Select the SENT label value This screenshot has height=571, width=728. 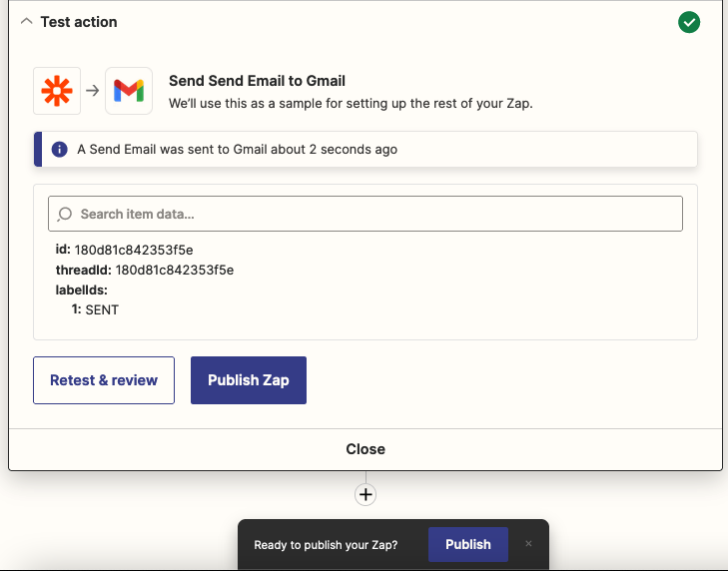(102, 309)
